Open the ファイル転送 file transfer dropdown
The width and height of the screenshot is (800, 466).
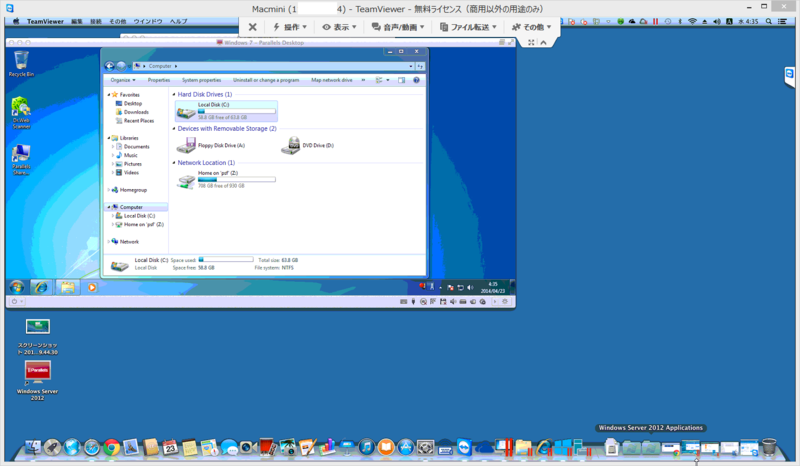click(x=468, y=27)
